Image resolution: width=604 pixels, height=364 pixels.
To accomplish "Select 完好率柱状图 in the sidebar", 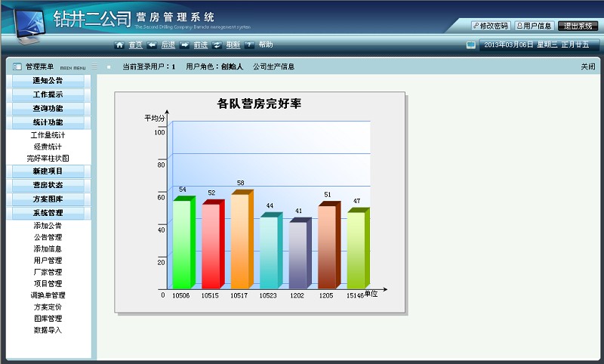I will (48, 159).
